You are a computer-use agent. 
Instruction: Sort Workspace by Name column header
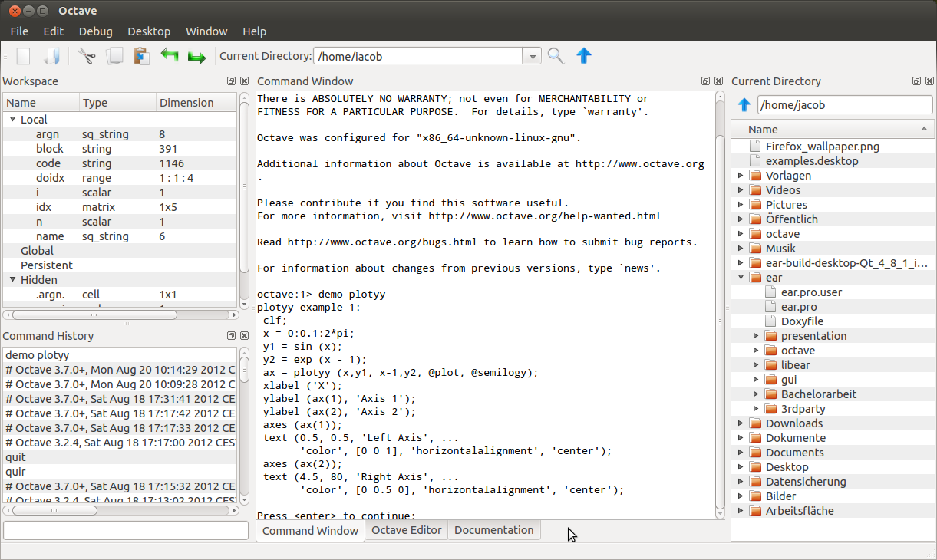[x=41, y=103]
